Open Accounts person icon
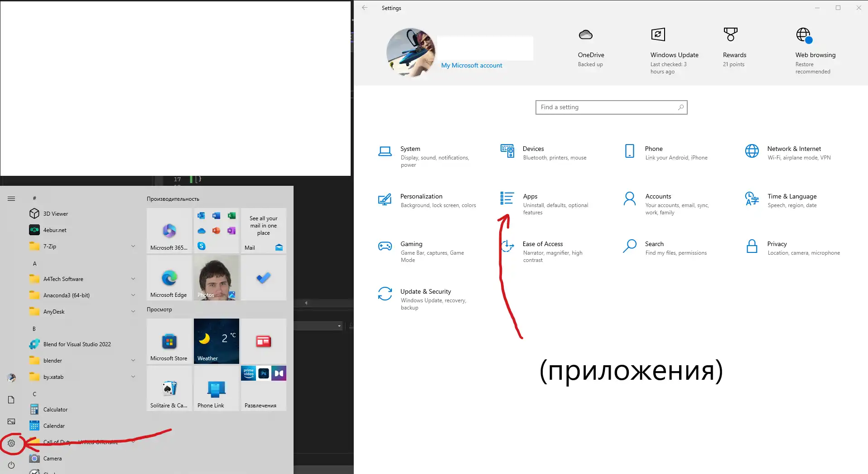This screenshot has height=474, width=868. pyautogui.click(x=629, y=198)
